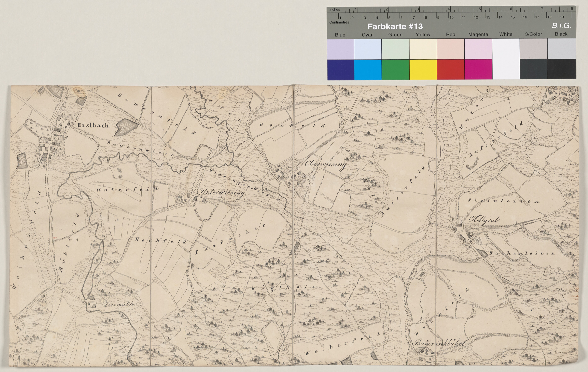Pick the pale cream swatch under Yellow

[423, 49]
